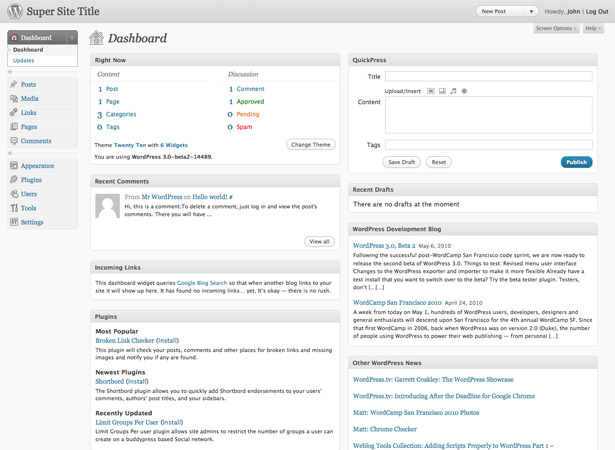Image resolution: width=615 pixels, height=450 pixels.
Task: Click the Tools icon in sidebar
Action: (x=14, y=208)
